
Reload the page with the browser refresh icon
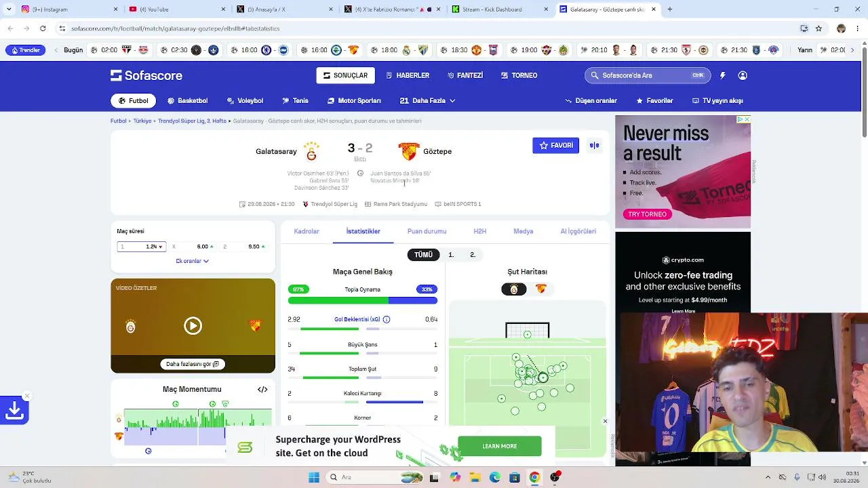click(43, 28)
